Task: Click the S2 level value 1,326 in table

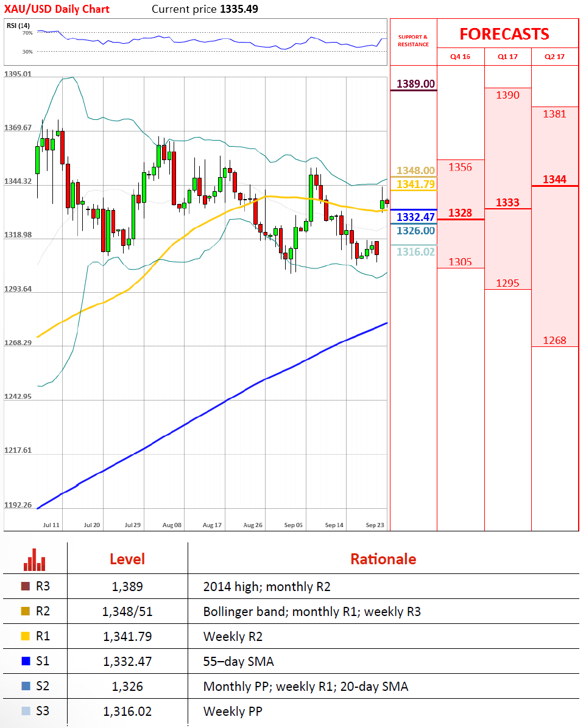Action: [x=127, y=686]
